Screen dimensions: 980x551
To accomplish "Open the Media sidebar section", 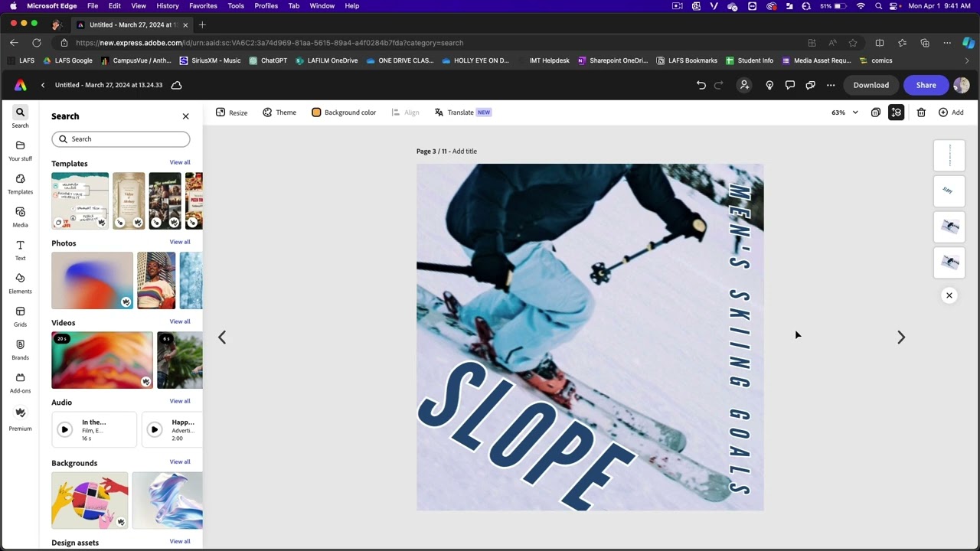I will [20, 217].
